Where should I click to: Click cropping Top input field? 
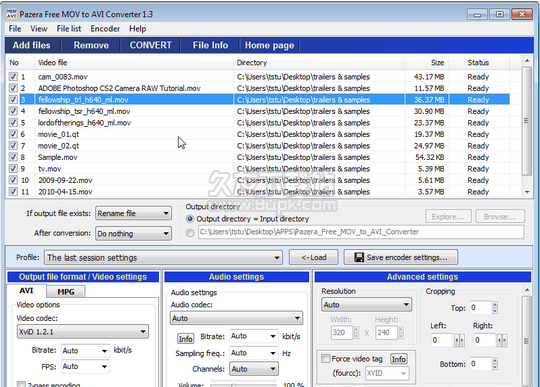[x=481, y=307]
